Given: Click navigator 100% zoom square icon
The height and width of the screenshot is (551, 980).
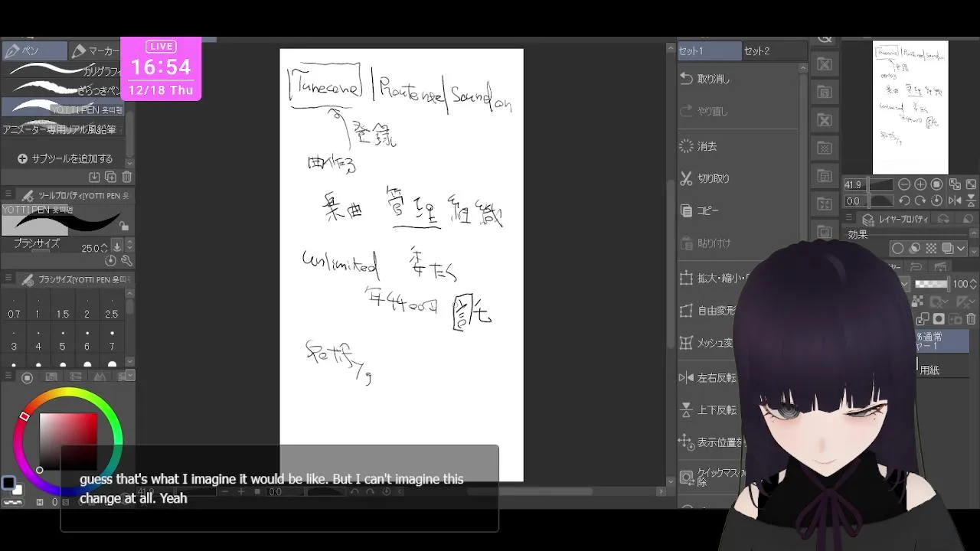Looking at the screenshot, I should (936, 184).
